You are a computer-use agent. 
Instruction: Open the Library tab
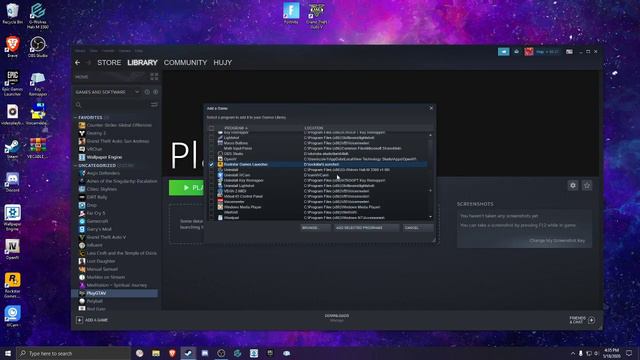(142, 62)
